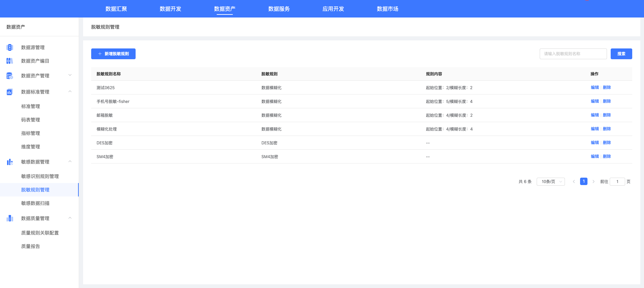Open the 数据市场 top navigation tab
This screenshot has height=288, width=644.
[x=387, y=9]
